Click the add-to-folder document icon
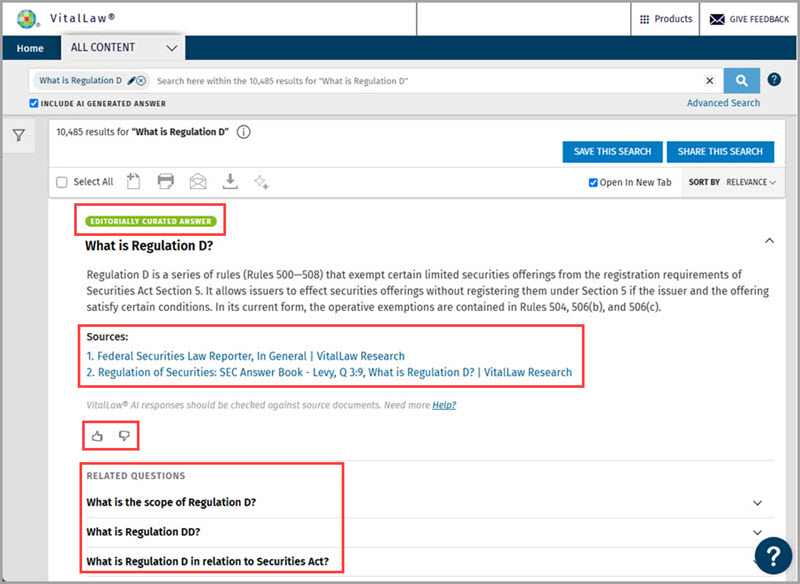800x584 pixels. coord(133,181)
